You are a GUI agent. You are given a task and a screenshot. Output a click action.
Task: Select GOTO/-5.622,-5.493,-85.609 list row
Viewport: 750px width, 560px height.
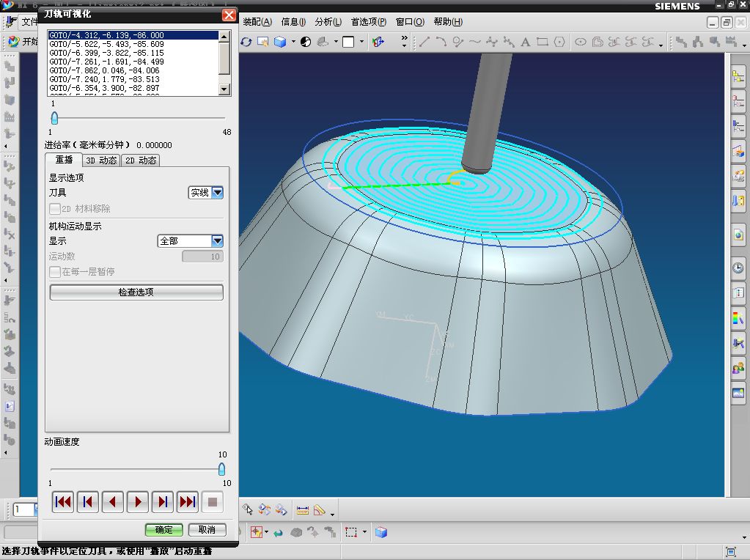pos(133,44)
